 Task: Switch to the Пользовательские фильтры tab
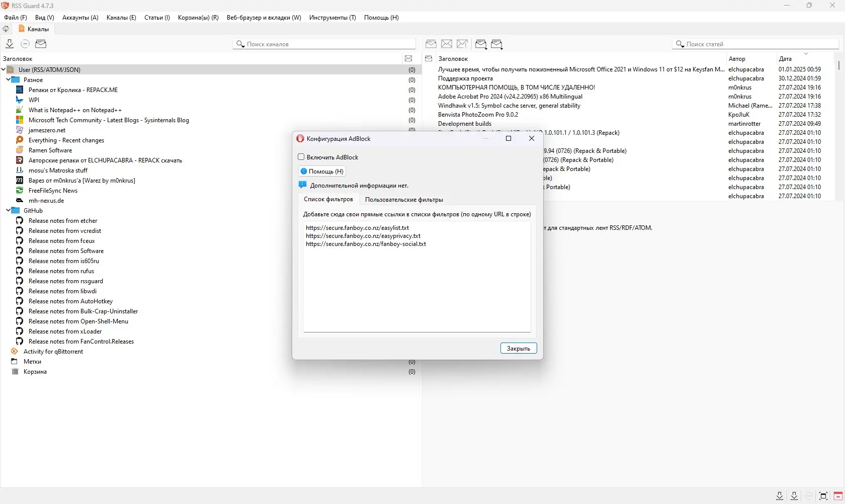404,200
